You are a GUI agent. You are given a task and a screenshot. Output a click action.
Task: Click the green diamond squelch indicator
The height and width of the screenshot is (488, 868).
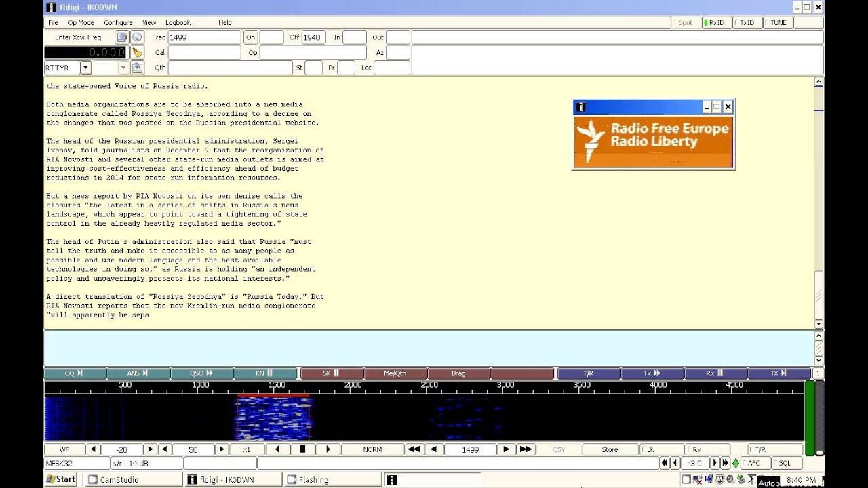pos(736,463)
